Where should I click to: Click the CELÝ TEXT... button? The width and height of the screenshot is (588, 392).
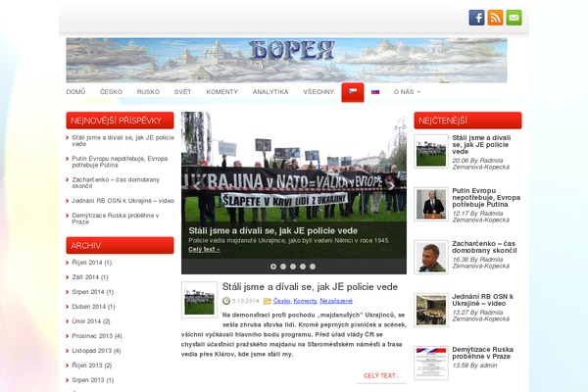click(x=381, y=376)
